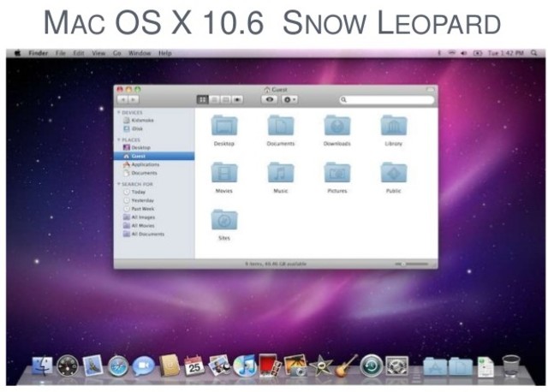Click the Quick Look eye button
Image resolution: width=548 pixels, height=392 pixels.
[269, 100]
